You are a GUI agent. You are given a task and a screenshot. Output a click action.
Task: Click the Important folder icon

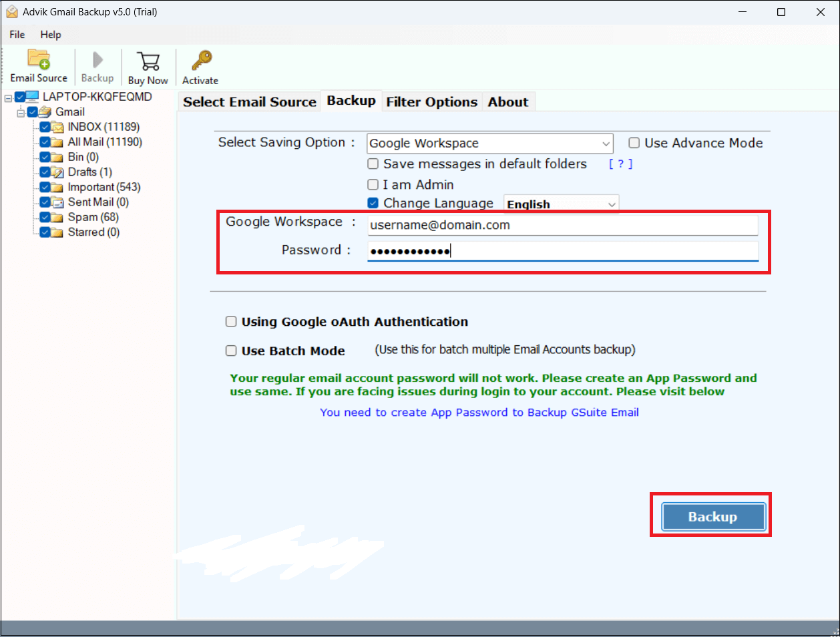point(57,188)
